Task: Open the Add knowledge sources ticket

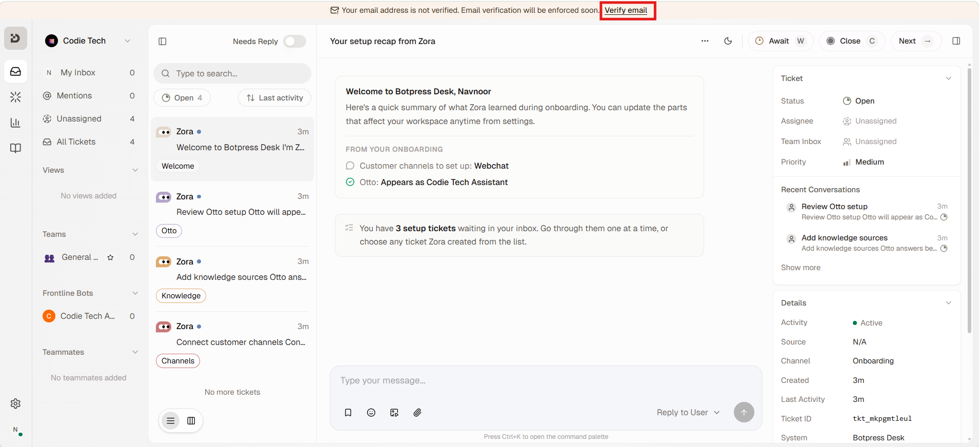Action: point(232,279)
